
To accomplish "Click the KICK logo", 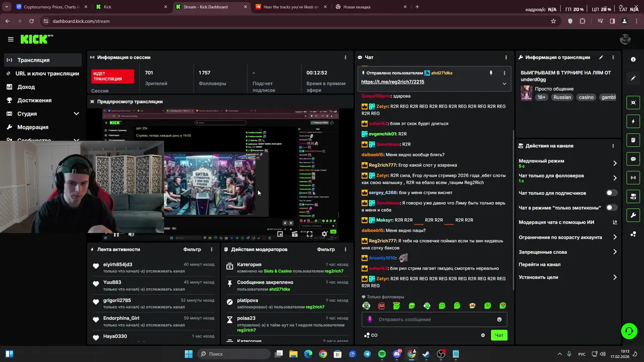I will point(36,39).
